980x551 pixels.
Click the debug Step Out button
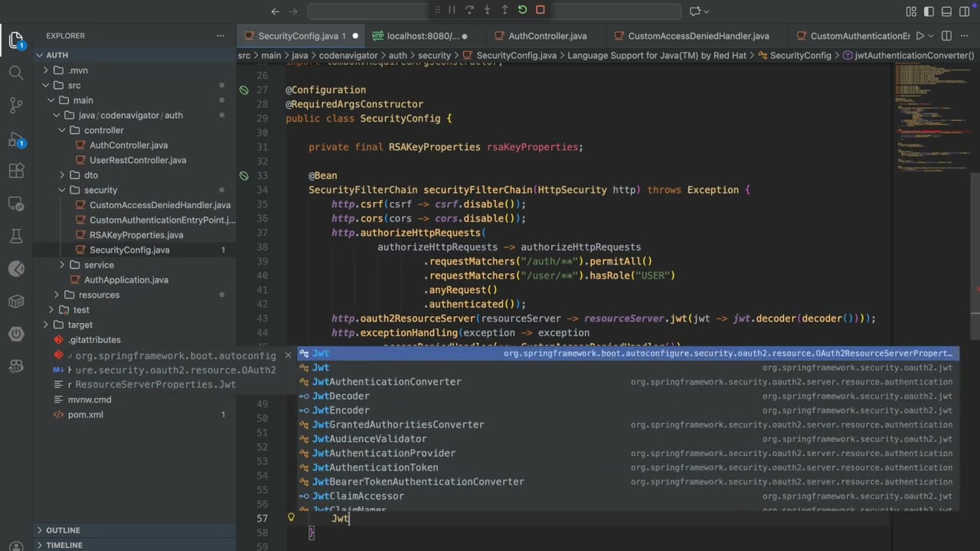(505, 10)
